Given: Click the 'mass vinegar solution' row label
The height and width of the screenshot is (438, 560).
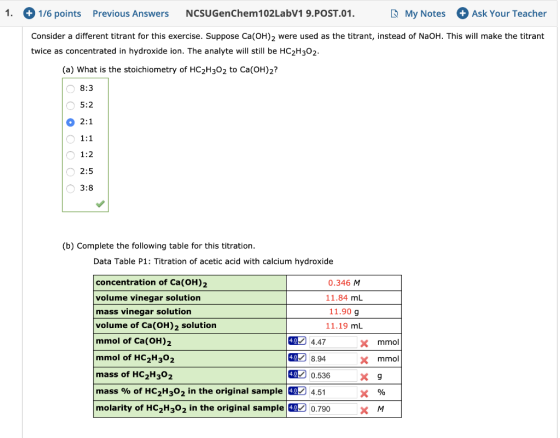Looking at the screenshot, I should [143, 312].
